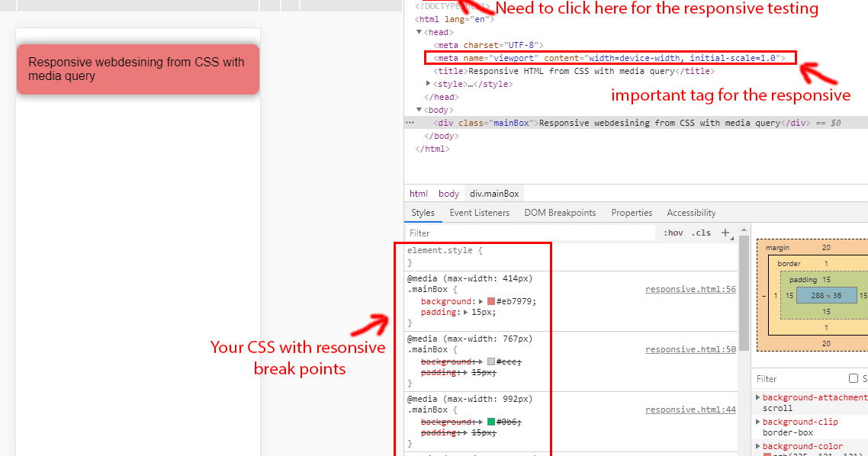
Task: Switch to the Event Listeners tab
Action: pyautogui.click(x=479, y=213)
